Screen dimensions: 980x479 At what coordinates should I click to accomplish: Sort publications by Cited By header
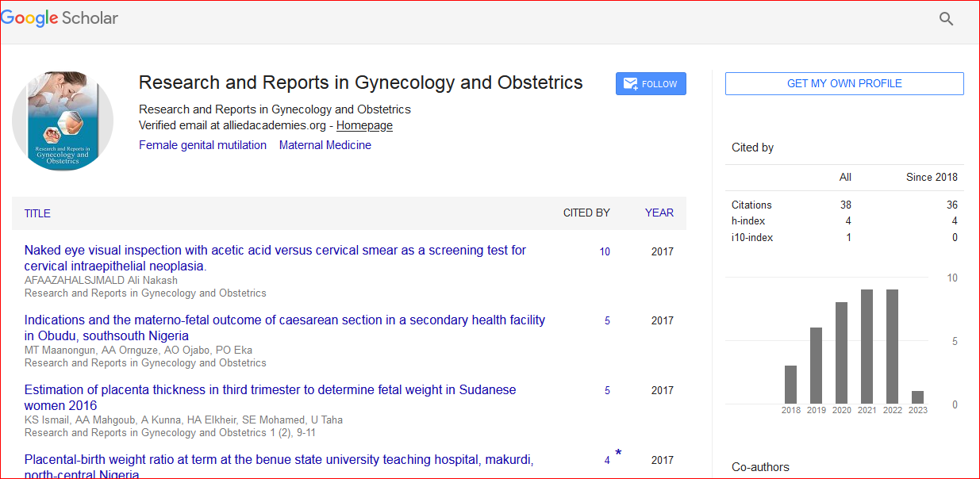[x=586, y=213]
